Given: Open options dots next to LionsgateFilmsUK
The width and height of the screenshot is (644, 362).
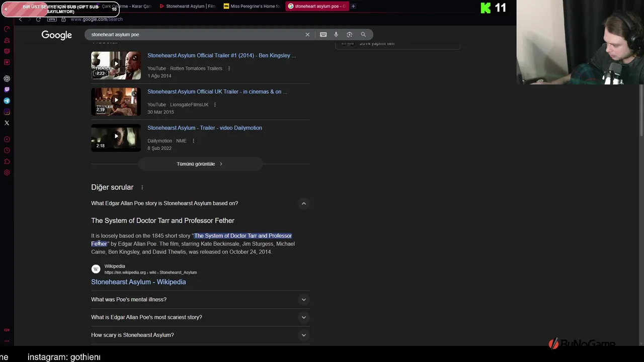Looking at the screenshot, I should click(215, 105).
